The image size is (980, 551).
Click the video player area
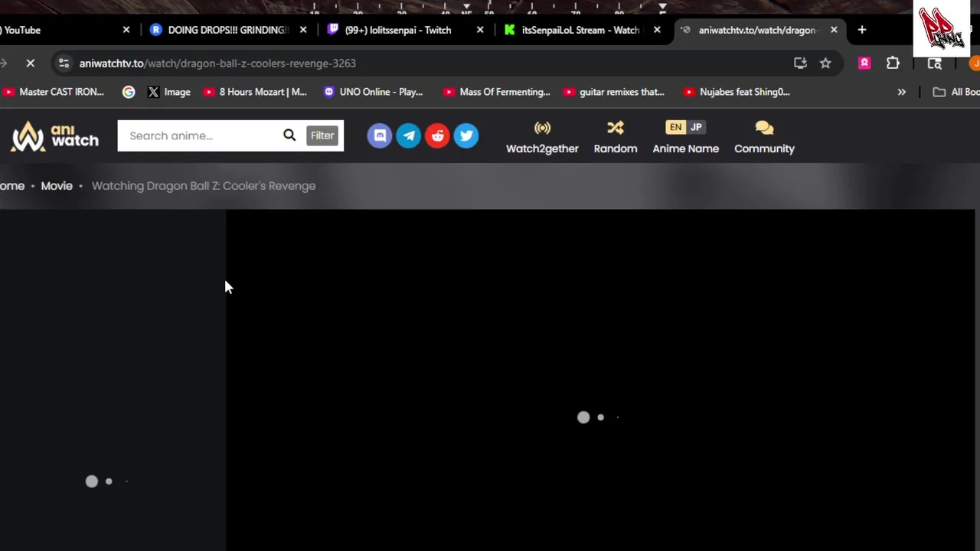point(601,380)
